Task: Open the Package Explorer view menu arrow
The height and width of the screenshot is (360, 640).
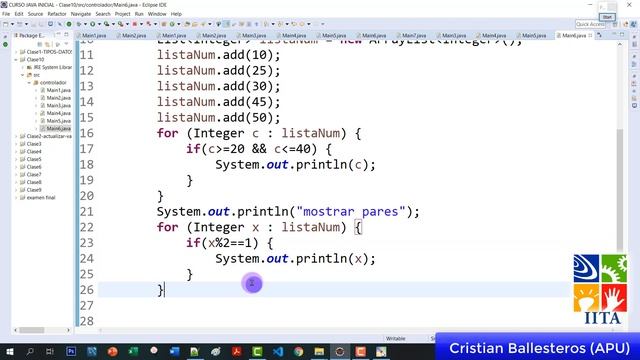Action: pyautogui.click(x=65, y=44)
